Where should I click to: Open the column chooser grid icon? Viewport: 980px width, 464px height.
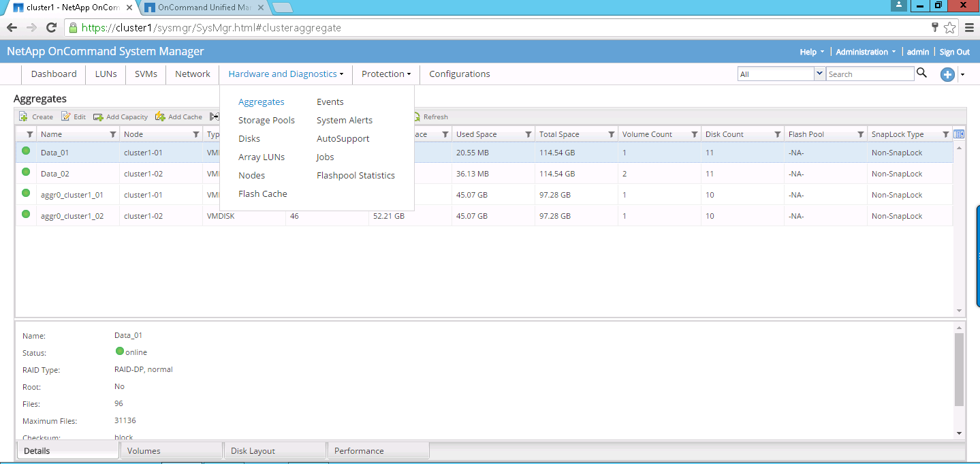point(959,134)
